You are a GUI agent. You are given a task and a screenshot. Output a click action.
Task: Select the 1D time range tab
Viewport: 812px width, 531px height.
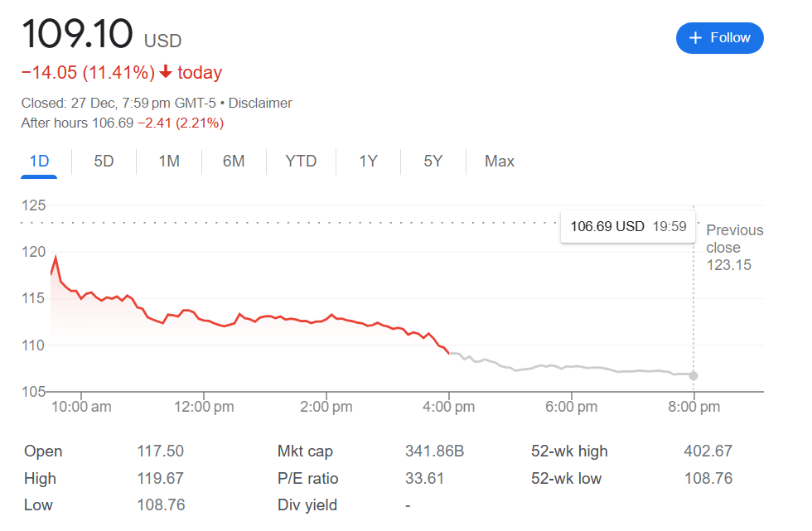[39, 162]
